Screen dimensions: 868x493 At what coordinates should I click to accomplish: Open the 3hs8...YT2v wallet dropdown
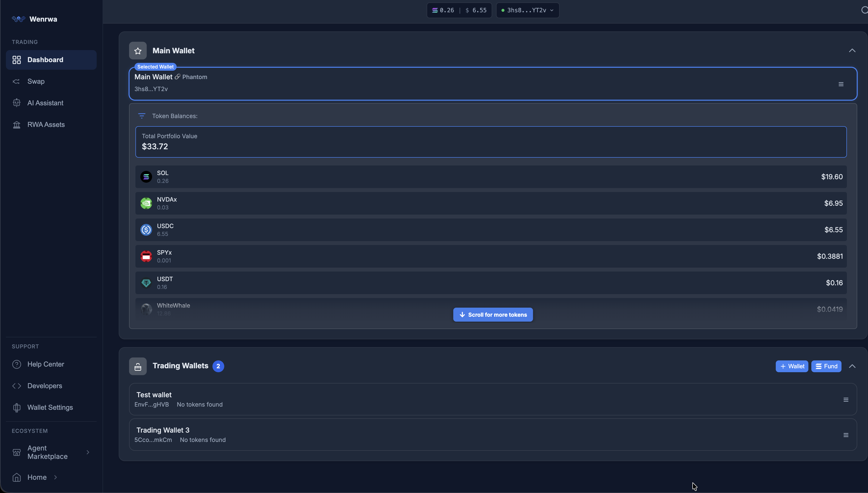(x=527, y=10)
